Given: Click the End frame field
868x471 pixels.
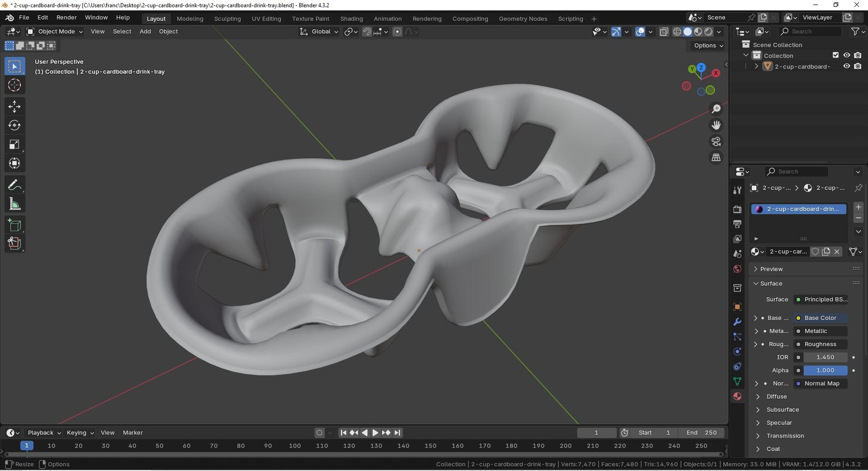Looking at the screenshot, I should point(702,433).
